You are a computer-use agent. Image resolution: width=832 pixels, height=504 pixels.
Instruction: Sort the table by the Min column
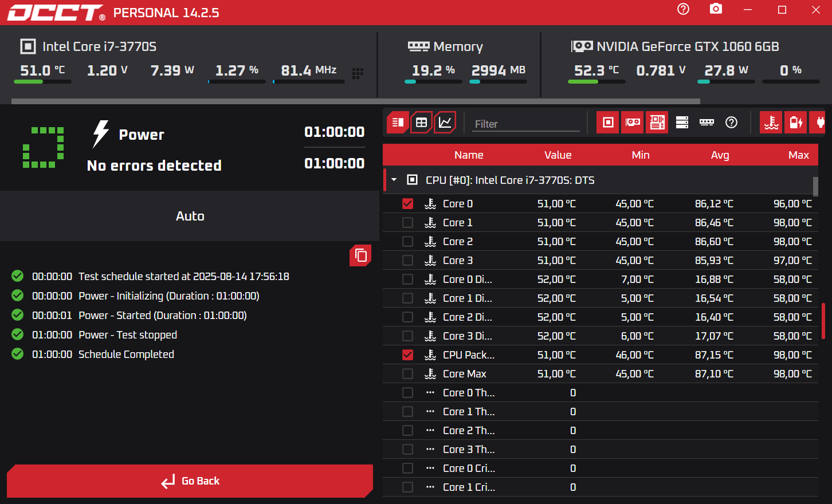640,155
